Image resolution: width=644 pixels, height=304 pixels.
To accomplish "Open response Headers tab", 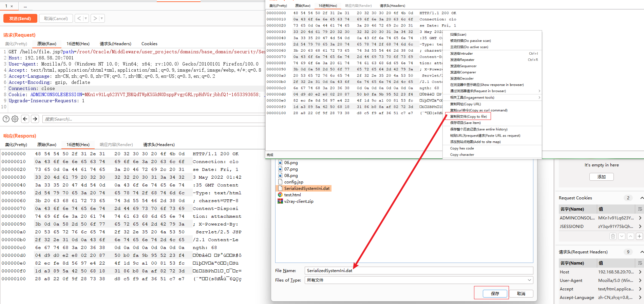I will point(159,144).
